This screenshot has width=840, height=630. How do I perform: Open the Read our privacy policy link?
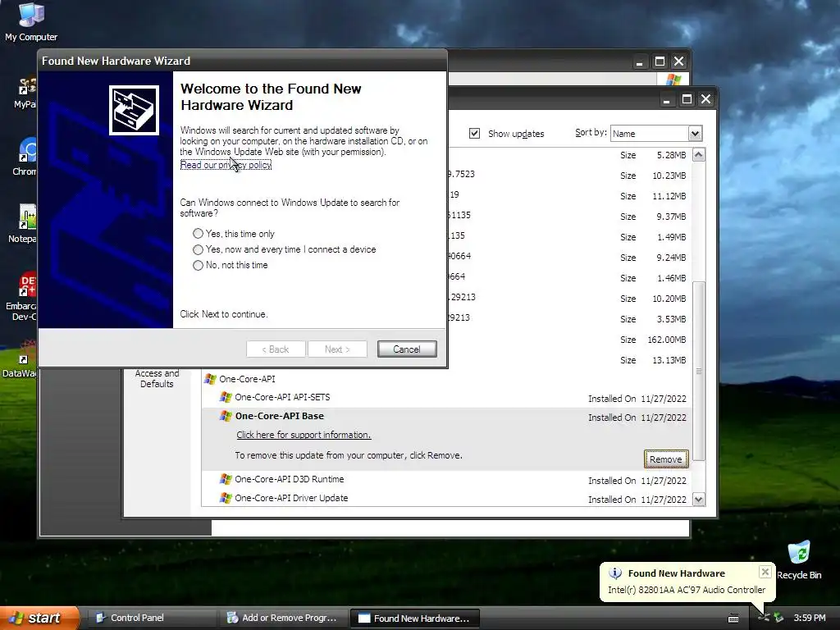[x=226, y=165]
